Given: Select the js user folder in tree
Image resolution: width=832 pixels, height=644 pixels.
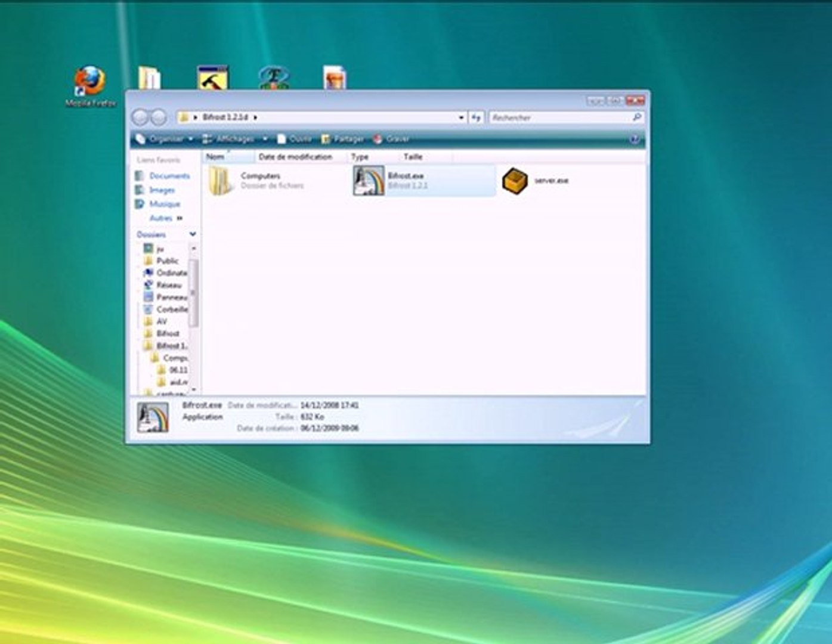Looking at the screenshot, I should (x=159, y=249).
